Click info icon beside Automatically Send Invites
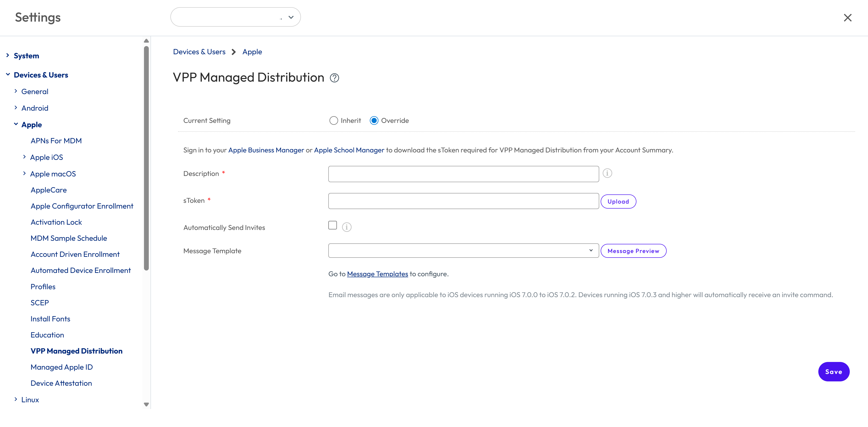 (346, 227)
